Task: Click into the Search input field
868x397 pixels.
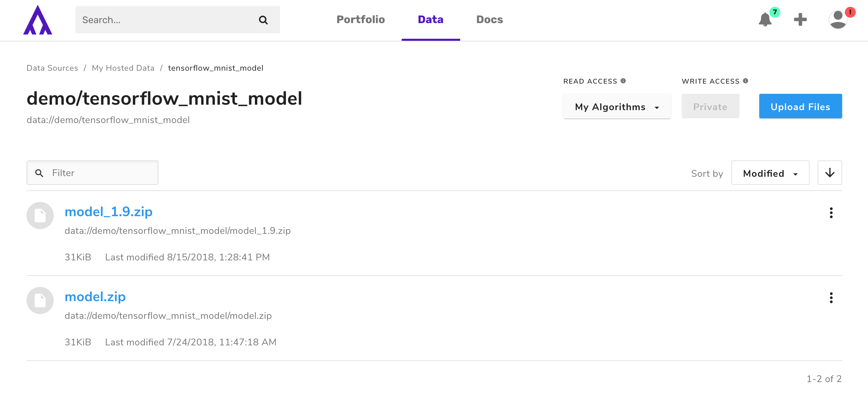Action: (161, 20)
